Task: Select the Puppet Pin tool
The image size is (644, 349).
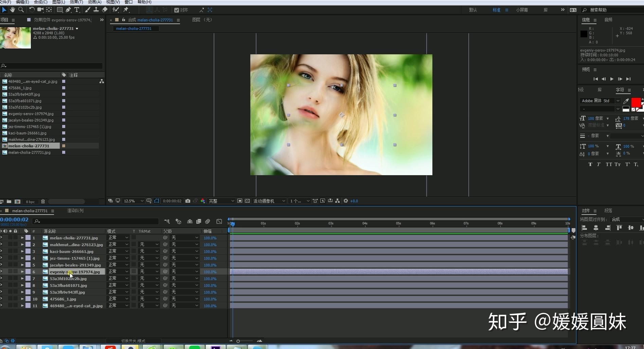Action: click(126, 10)
